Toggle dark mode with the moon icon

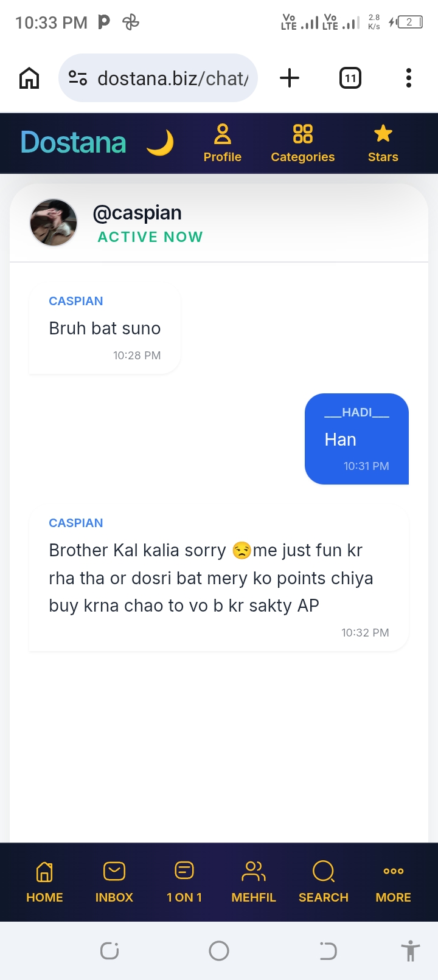click(x=160, y=143)
